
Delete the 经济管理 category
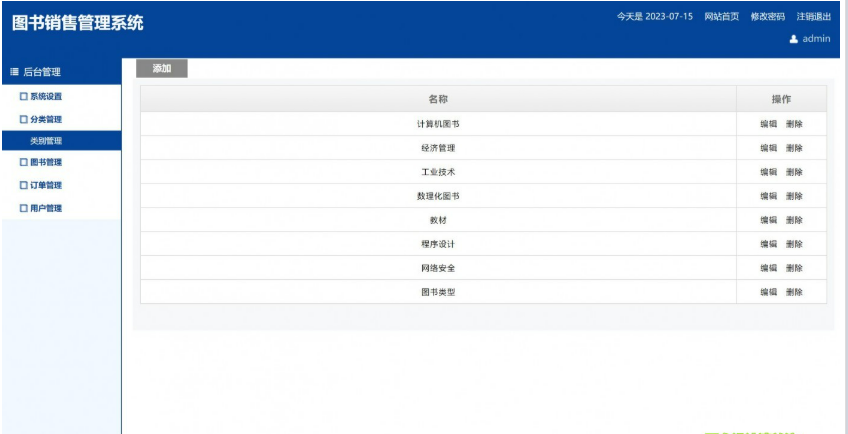794,148
